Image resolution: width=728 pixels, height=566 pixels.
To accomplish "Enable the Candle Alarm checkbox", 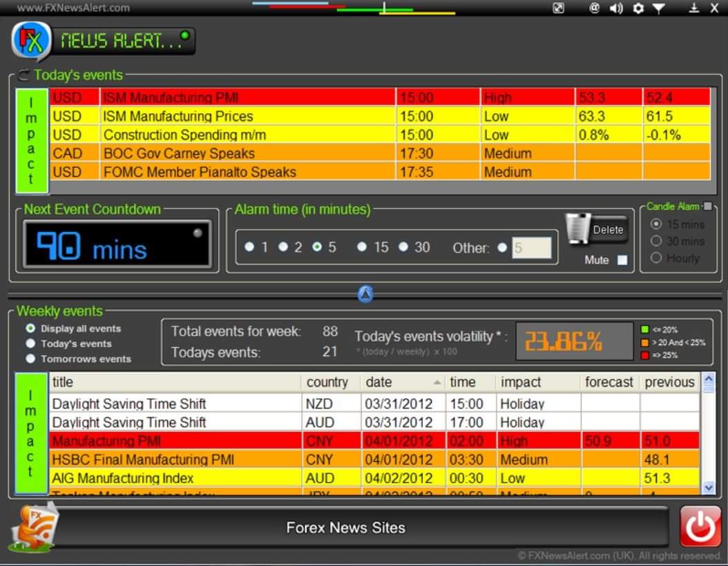I will pyautogui.click(x=707, y=206).
